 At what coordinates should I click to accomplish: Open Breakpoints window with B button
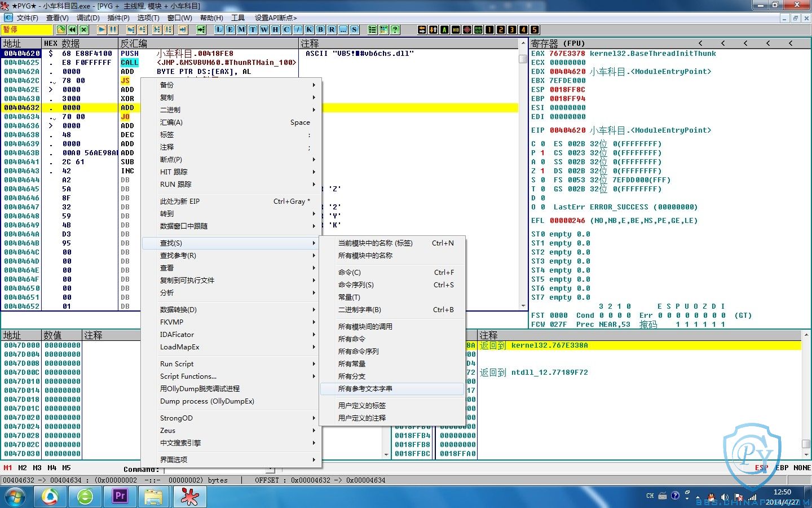[320, 29]
